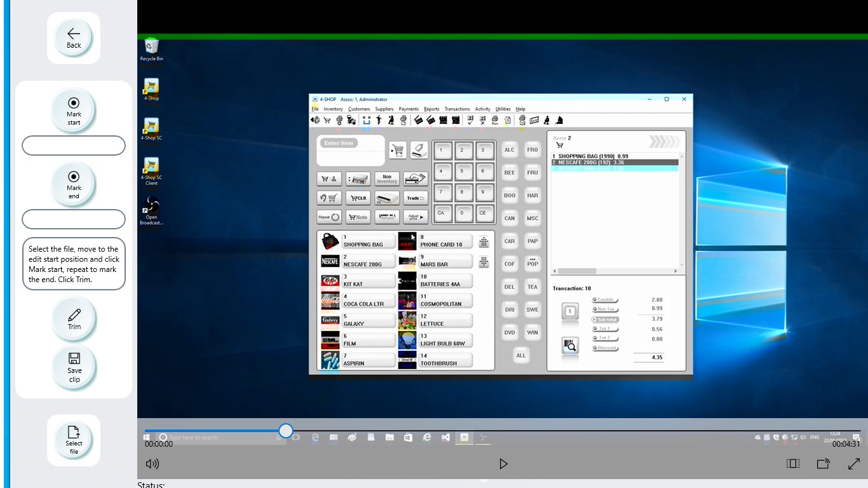Add SHOPPING BAG item to the sale
Screen dimensions: 868x488
(369, 241)
